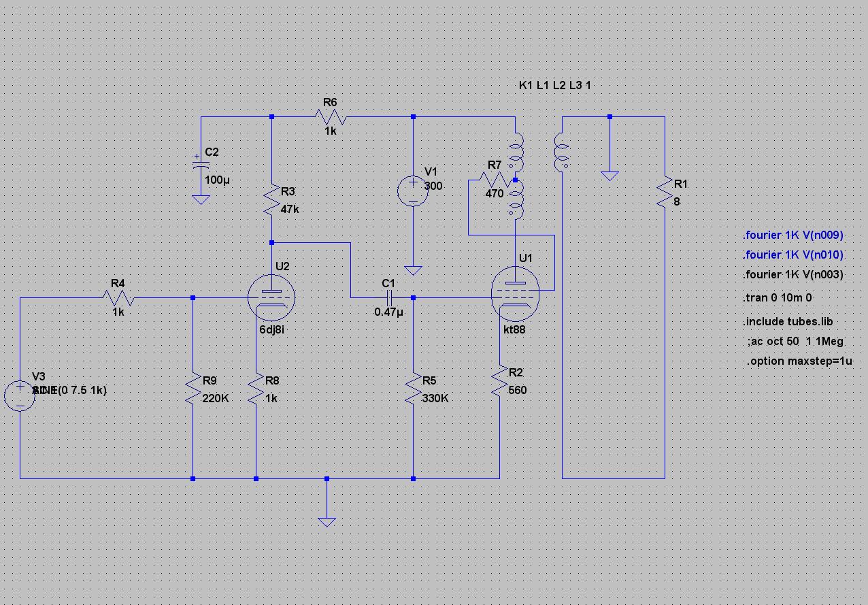
Task: Select the R2 560 cathode resistor symbol
Action: 500,380
